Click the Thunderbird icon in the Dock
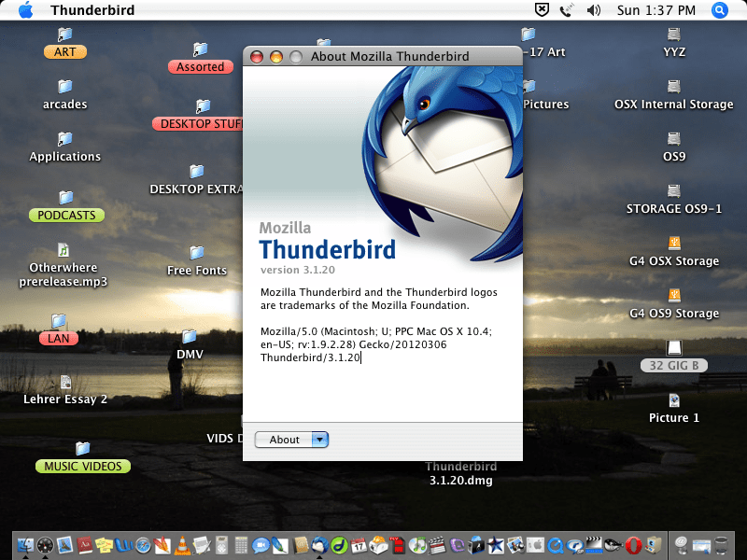Screen dimensions: 747x560 [x=319, y=546]
